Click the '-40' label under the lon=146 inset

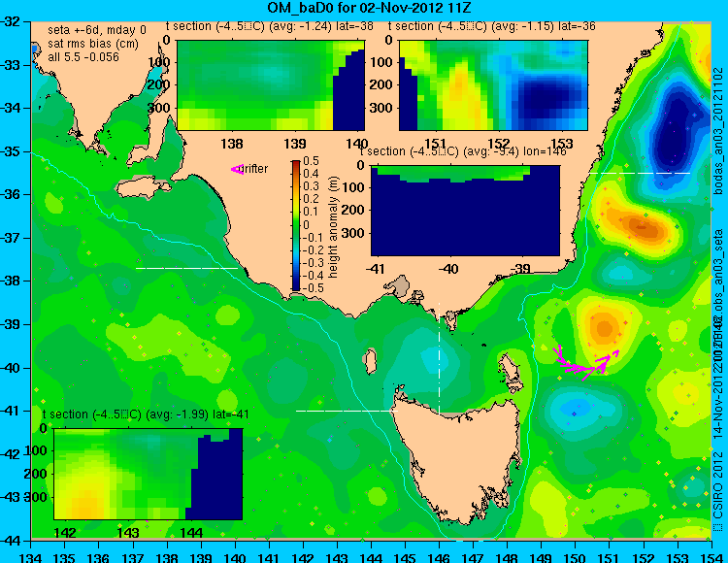pyautogui.click(x=448, y=269)
